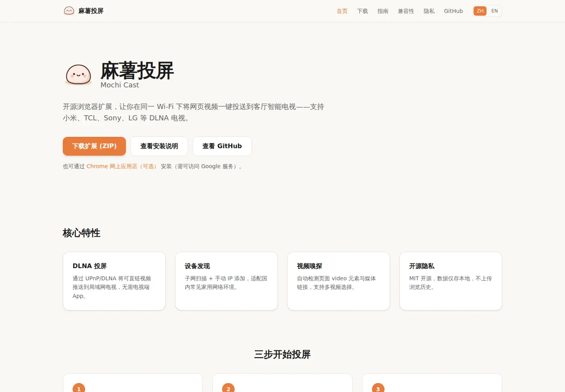
Task: Click the large 麻薯投屏 hero title
Action: pos(137,71)
